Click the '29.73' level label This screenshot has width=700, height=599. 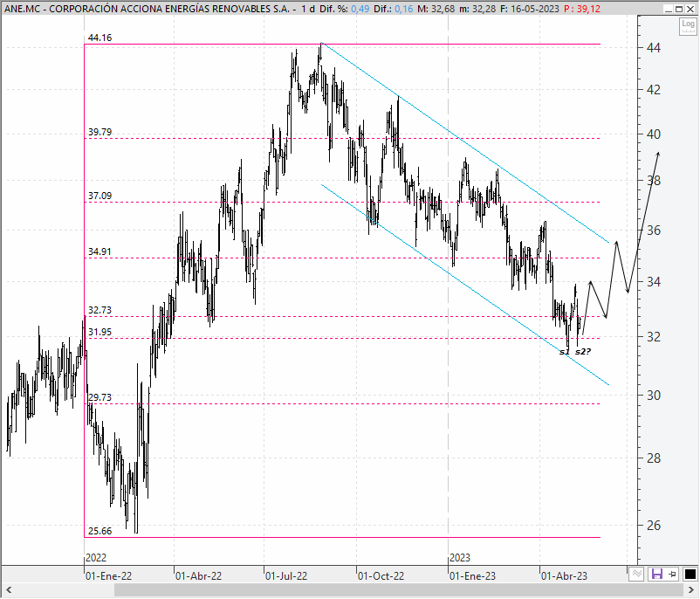tap(100, 397)
